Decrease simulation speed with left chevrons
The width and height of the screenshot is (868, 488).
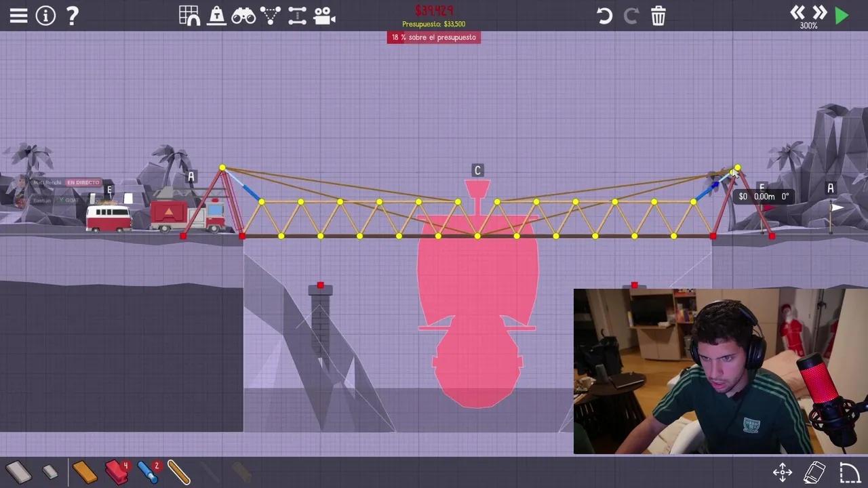coord(797,12)
